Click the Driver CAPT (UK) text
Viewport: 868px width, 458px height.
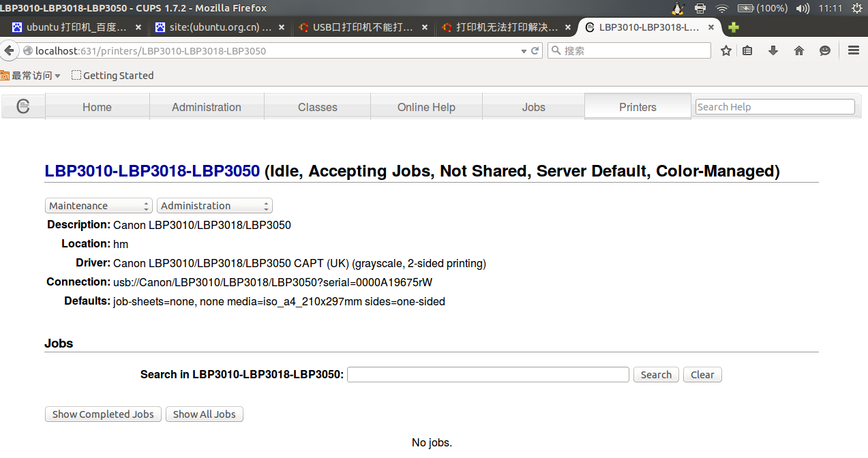(299, 263)
